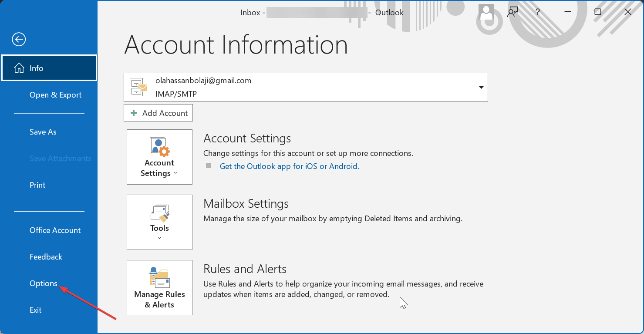Click the back arrow to leave Backstage view
Image resolution: width=644 pixels, height=334 pixels.
[19, 40]
